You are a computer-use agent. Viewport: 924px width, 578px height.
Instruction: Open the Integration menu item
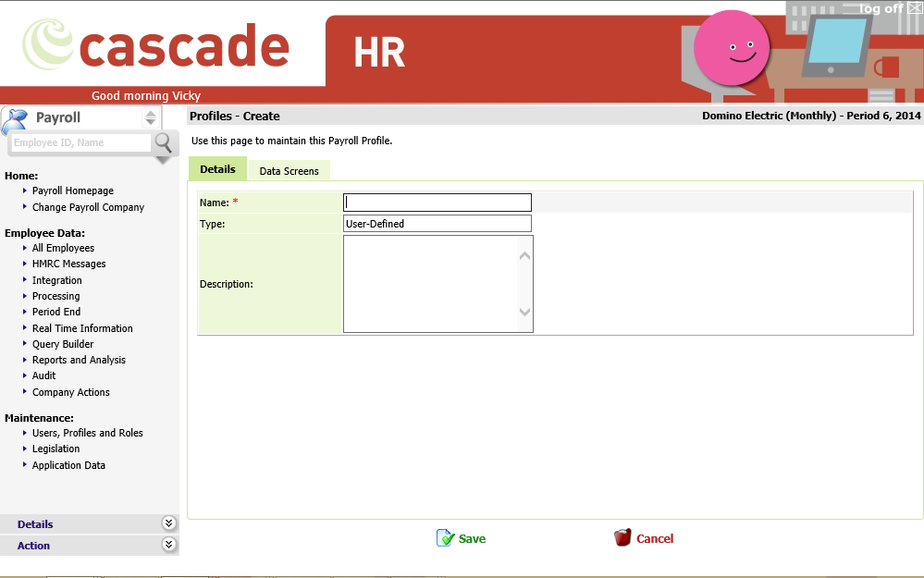click(x=57, y=280)
